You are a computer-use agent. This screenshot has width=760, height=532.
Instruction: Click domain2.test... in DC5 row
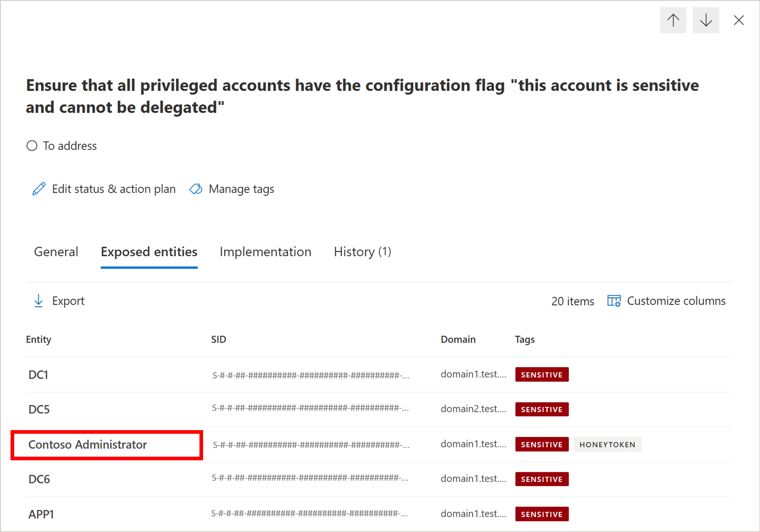pos(473,409)
